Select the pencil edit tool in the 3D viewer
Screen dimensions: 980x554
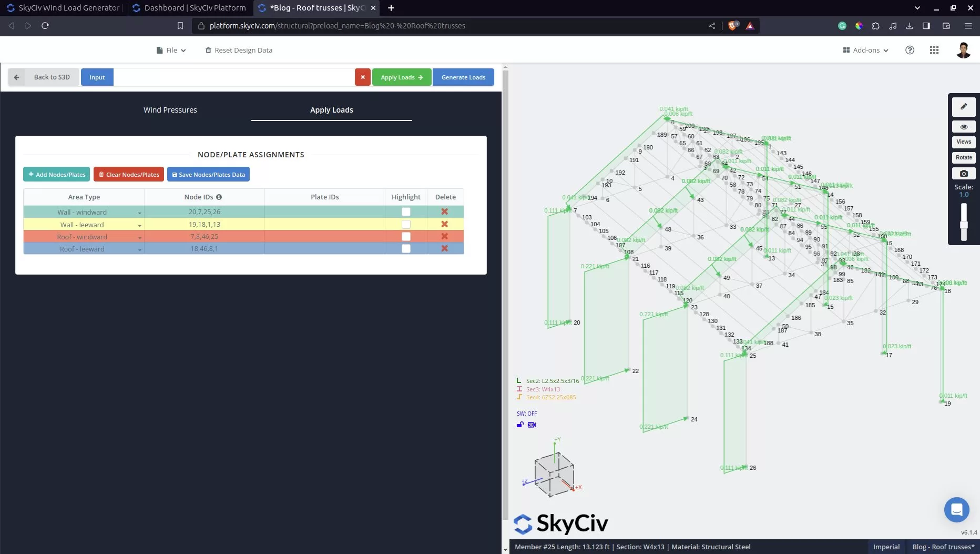(x=964, y=107)
